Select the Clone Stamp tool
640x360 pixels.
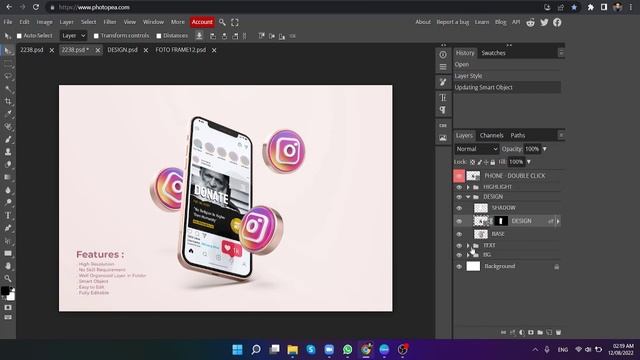[x=8, y=152]
